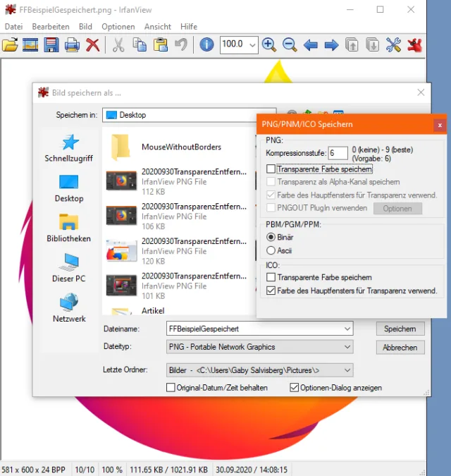The width and height of the screenshot is (451, 476).
Task: Click the Cut scissors icon
Action: coord(118,45)
